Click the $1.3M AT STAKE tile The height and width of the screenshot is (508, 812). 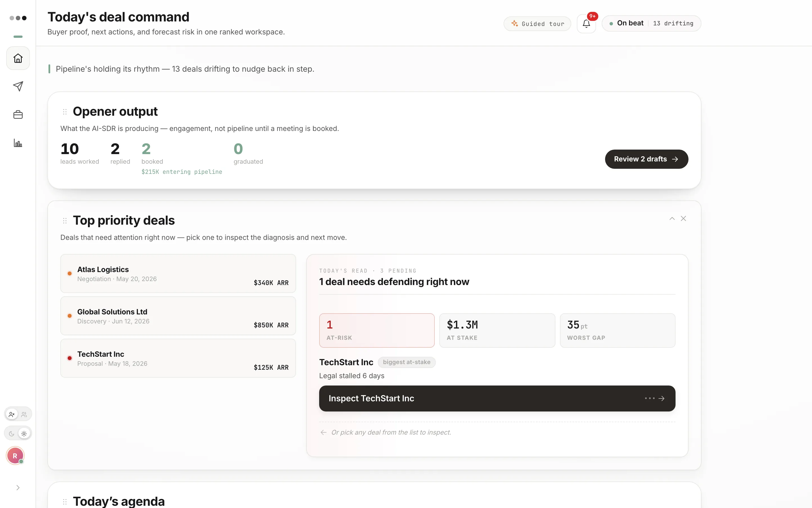coord(497,330)
